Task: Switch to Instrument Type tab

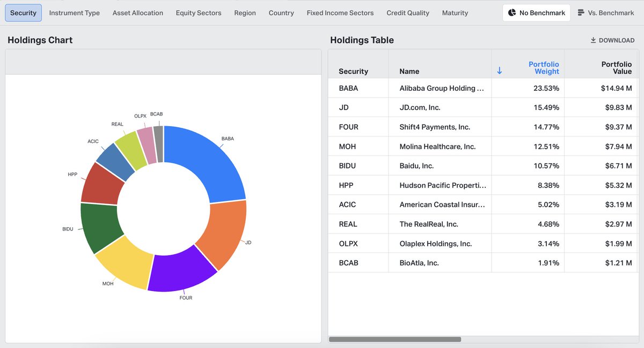Action: (75, 12)
